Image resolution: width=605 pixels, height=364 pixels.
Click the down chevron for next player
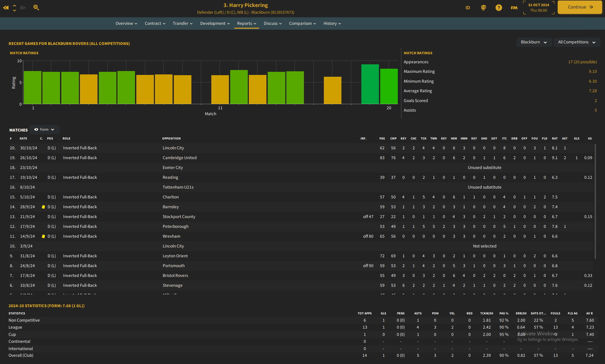14,10
